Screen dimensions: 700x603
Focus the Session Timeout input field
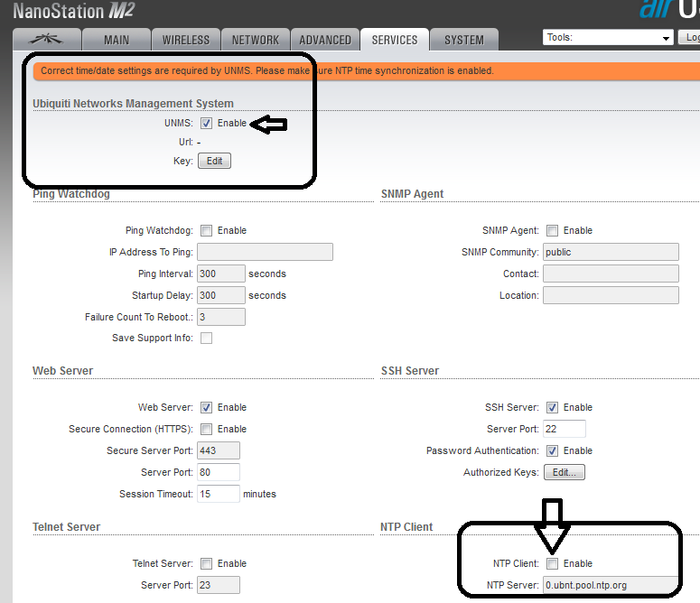(x=218, y=494)
